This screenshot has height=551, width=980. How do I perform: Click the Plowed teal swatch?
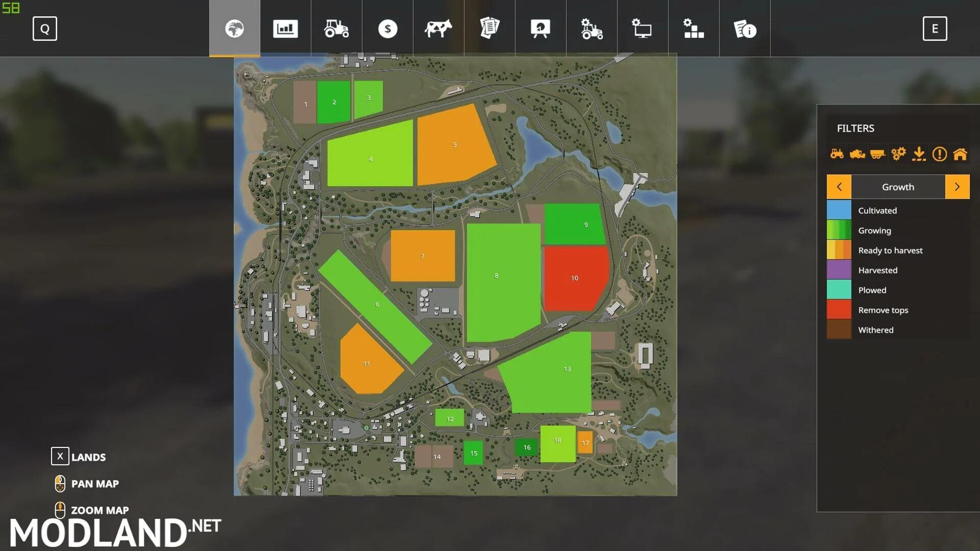pyautogui.click(x=839, y=289)
